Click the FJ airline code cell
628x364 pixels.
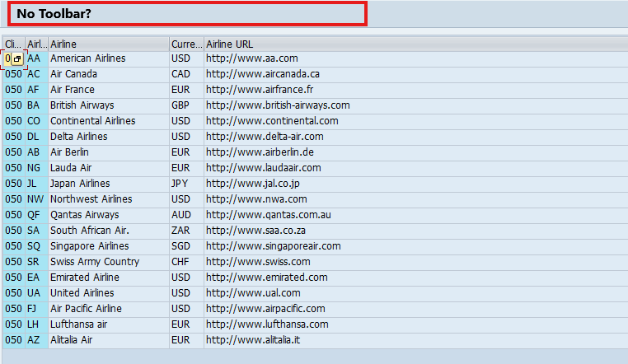point(37,308)
